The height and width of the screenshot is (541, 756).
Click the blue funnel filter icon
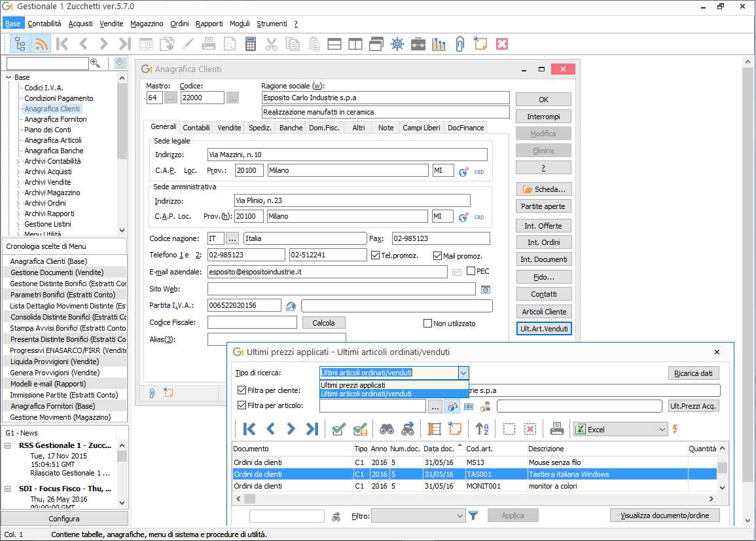473,516
